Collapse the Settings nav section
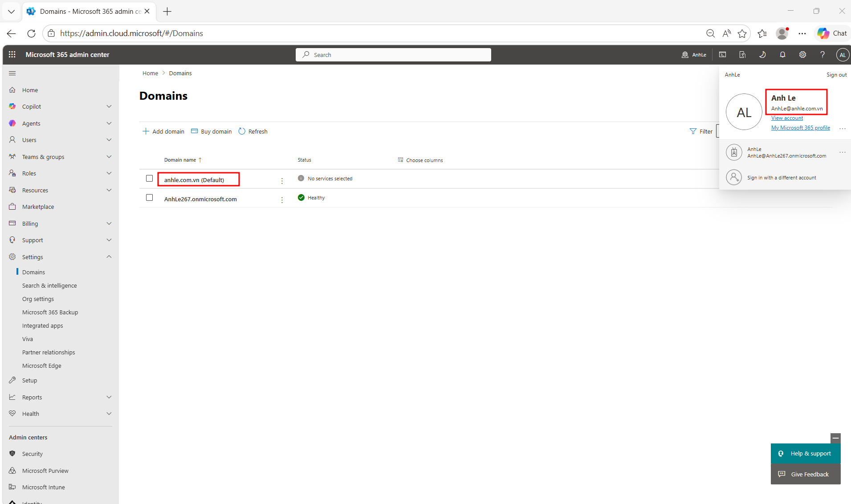 109,257
